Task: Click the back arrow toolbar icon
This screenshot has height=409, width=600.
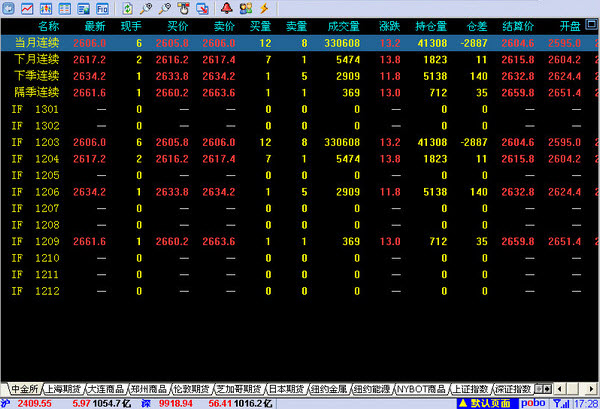Action: pyautogui.click(x=8, y=8)
